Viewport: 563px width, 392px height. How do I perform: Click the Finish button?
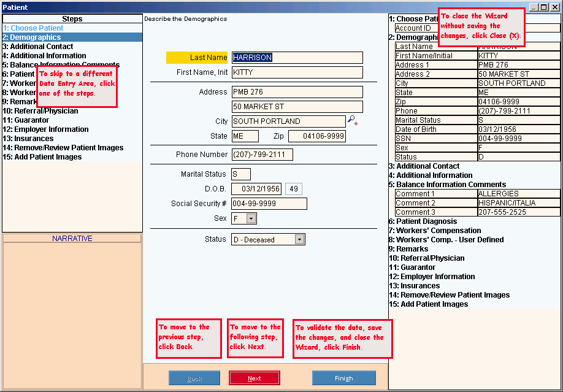(343, 378)
